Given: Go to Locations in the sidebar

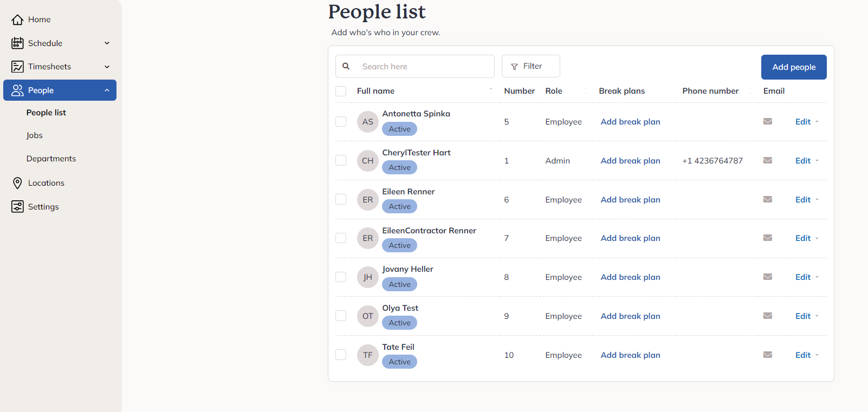Looking at the screenshot, I should pyautogui.click(x=46, y=183).
